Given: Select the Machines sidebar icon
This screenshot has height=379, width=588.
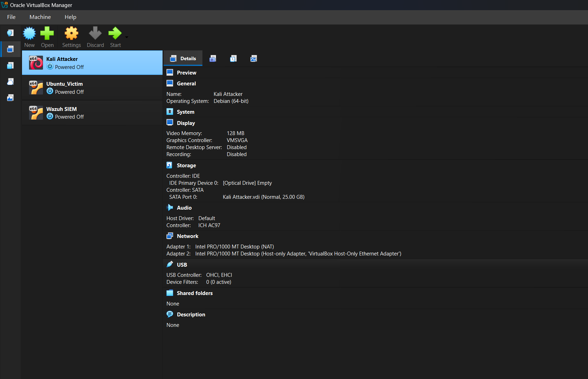Looking at the screenshot, I should pyautogui.click(x=10, y=49).
